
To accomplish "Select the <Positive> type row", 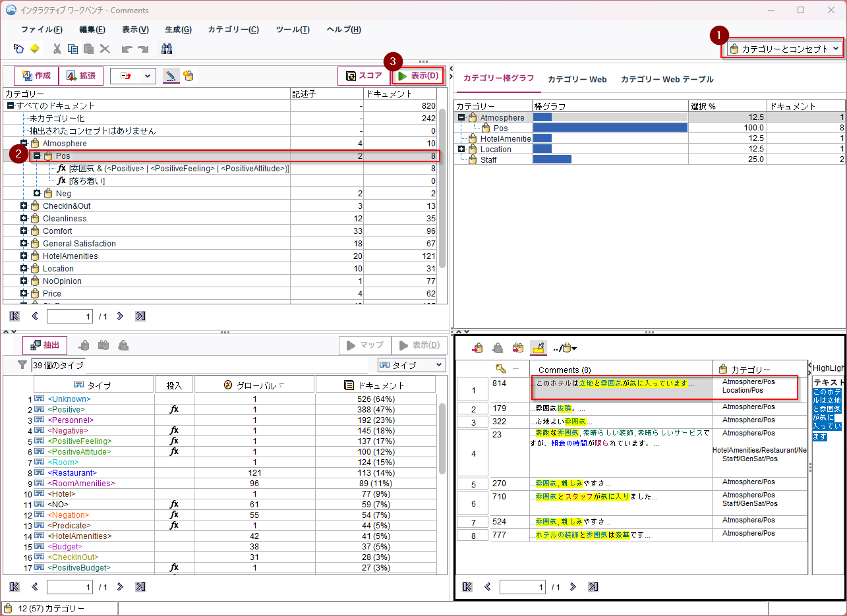I will [220, 409].
